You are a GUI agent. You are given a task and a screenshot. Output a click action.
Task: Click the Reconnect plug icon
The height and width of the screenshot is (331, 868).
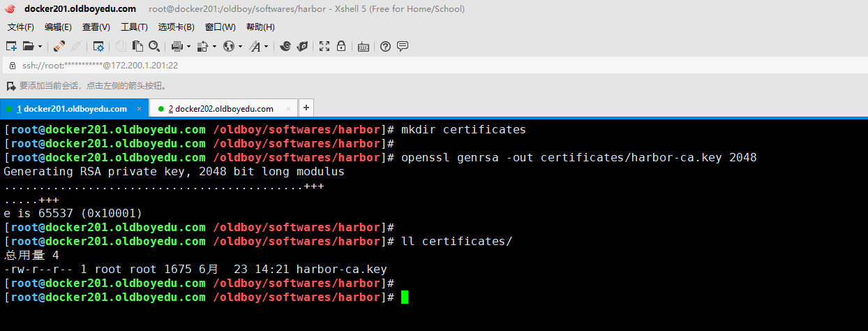[x=59, y=46]
